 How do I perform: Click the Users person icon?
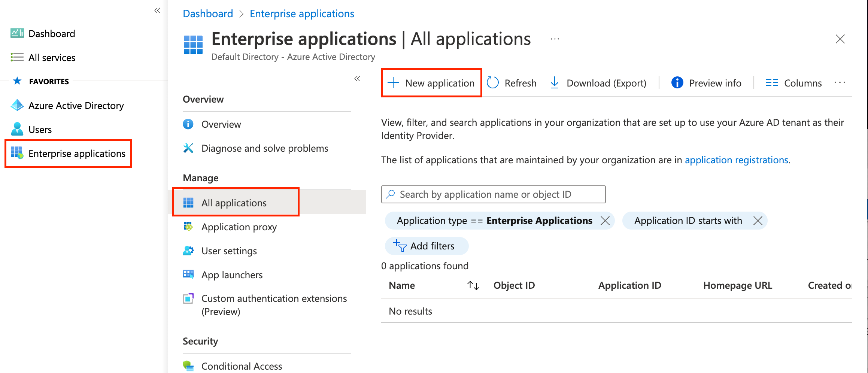(17, 129)
